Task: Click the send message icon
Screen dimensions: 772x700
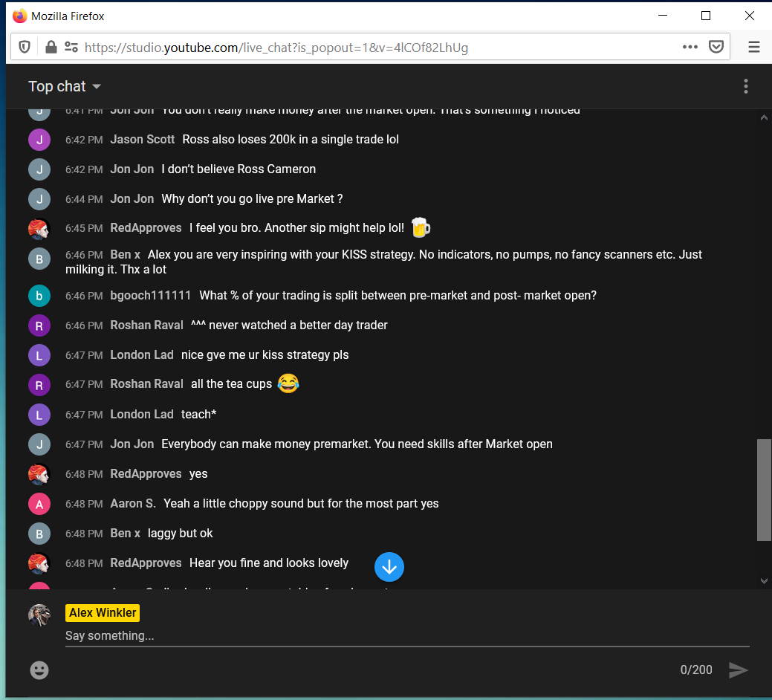Action: click(739, 670)
